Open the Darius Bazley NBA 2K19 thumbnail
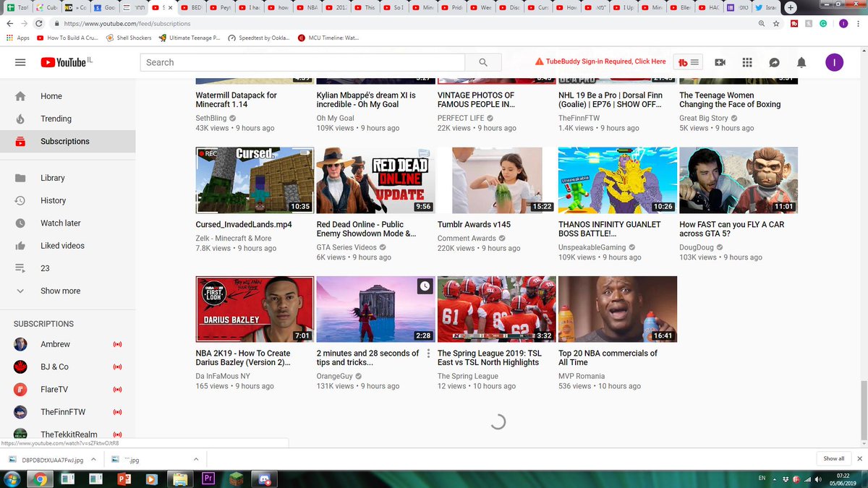Screen dimensions: 868x488 pos(255,309)
